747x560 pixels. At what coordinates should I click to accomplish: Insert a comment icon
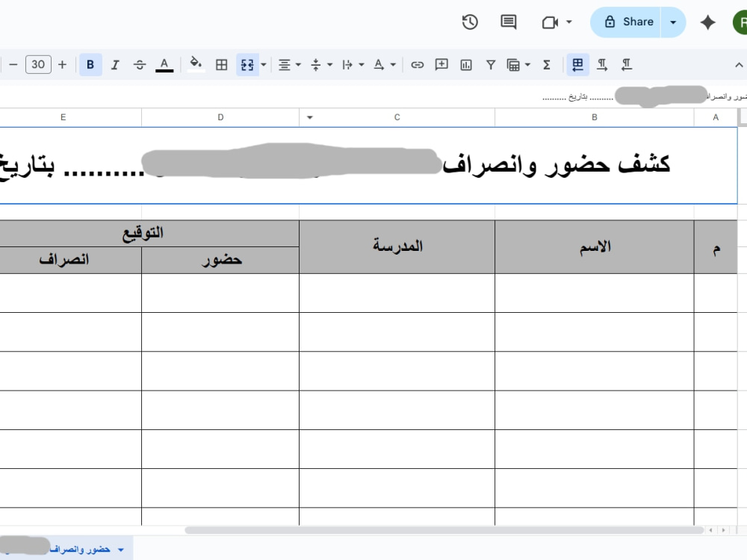pyautogui.click(x=441, y=64)
